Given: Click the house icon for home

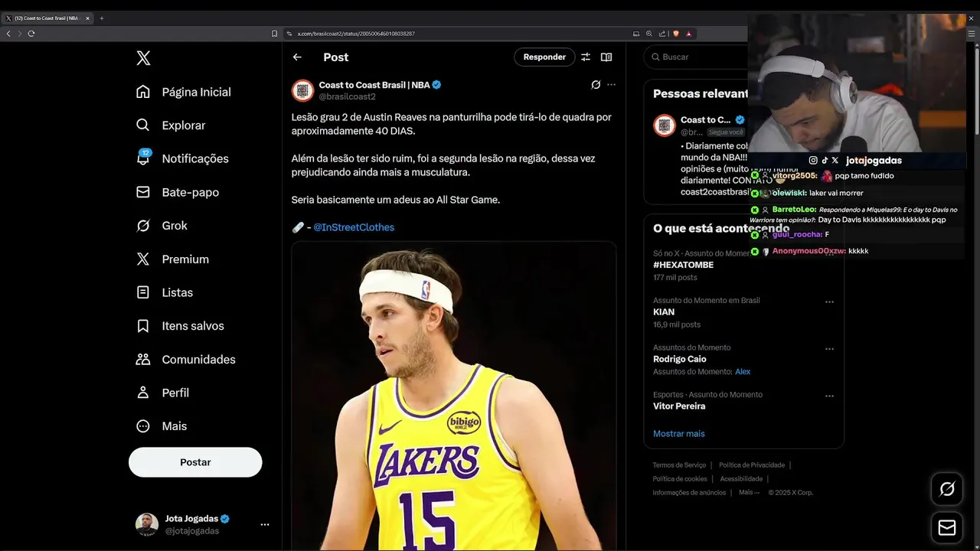Looking at the screenshot, I should coord(143,92).
